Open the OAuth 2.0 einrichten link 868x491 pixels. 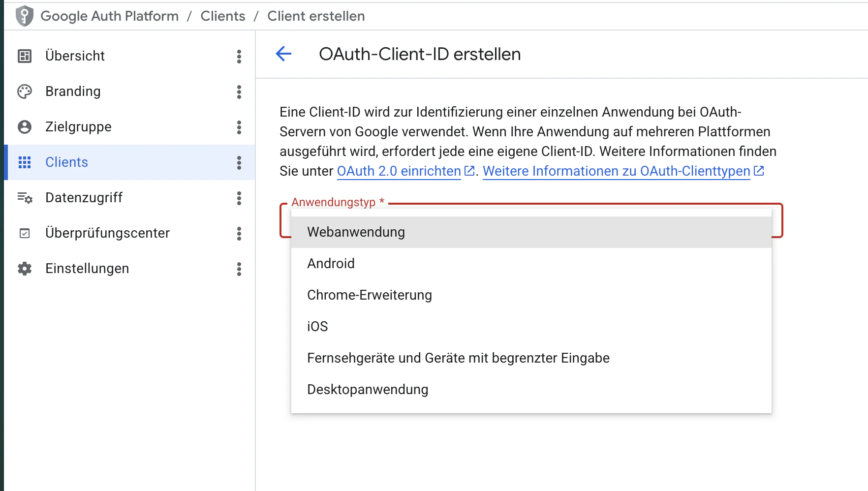click(399, 171)
